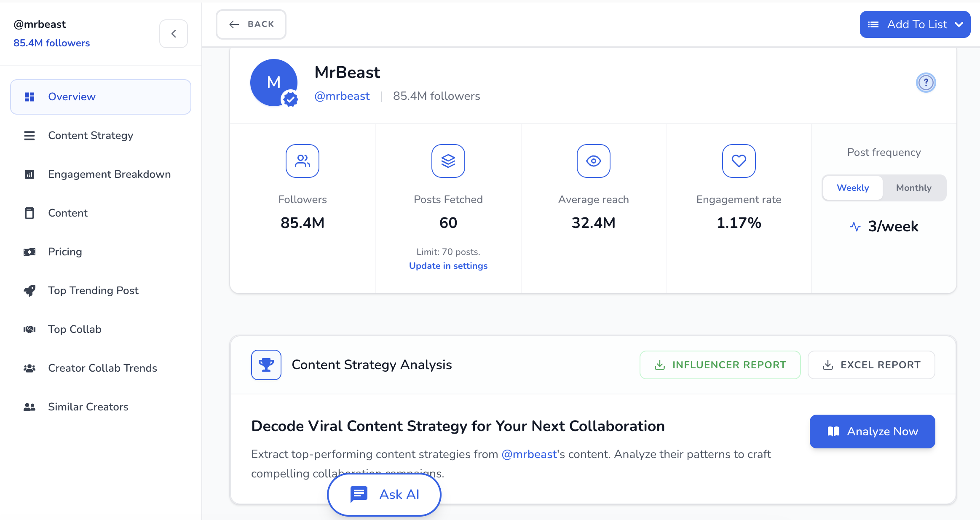Go to Top Collab section
The image size is (980, 520).
pos(101,330)
